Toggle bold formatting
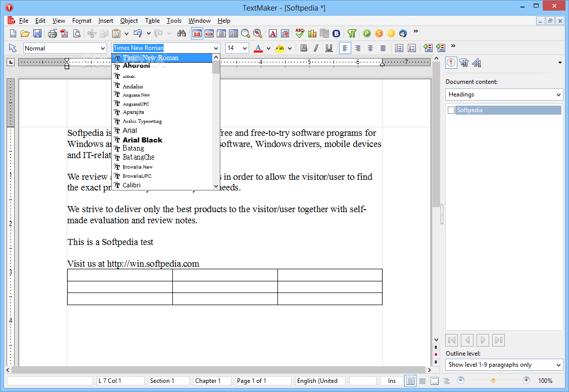 click(304, 48)
